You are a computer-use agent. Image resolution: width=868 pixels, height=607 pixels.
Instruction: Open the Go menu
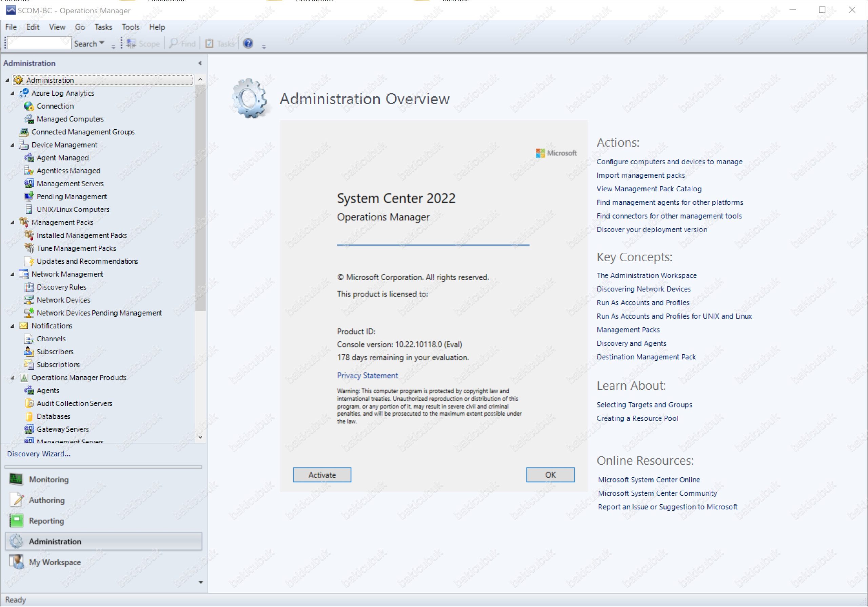[x=80, y=27]
